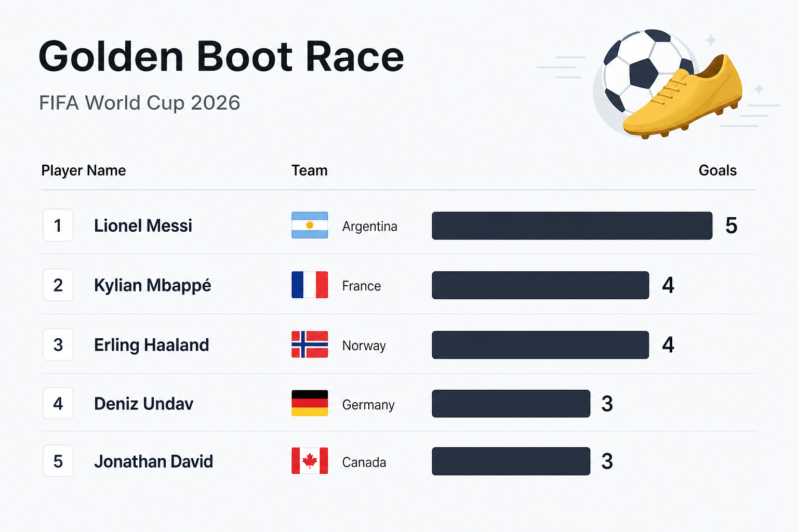The width and height of the screenshot is (798, 532).
Task: Select Deniz Undav's name
Action: point(143,404)
